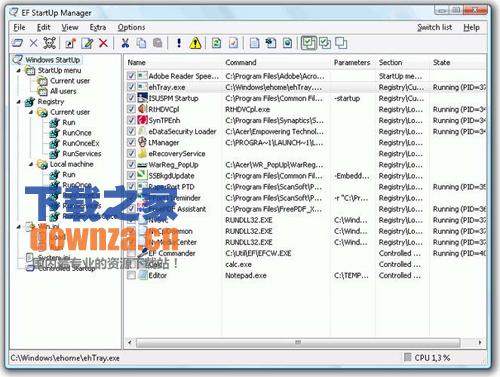Sort by the Section column header
Screen dimensions: 500x377
tap(402, 62)
